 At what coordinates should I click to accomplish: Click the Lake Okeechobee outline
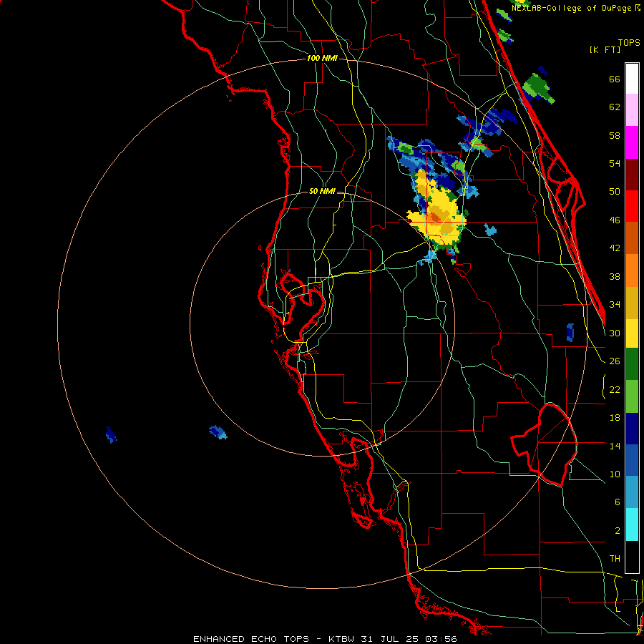[544, 444]
